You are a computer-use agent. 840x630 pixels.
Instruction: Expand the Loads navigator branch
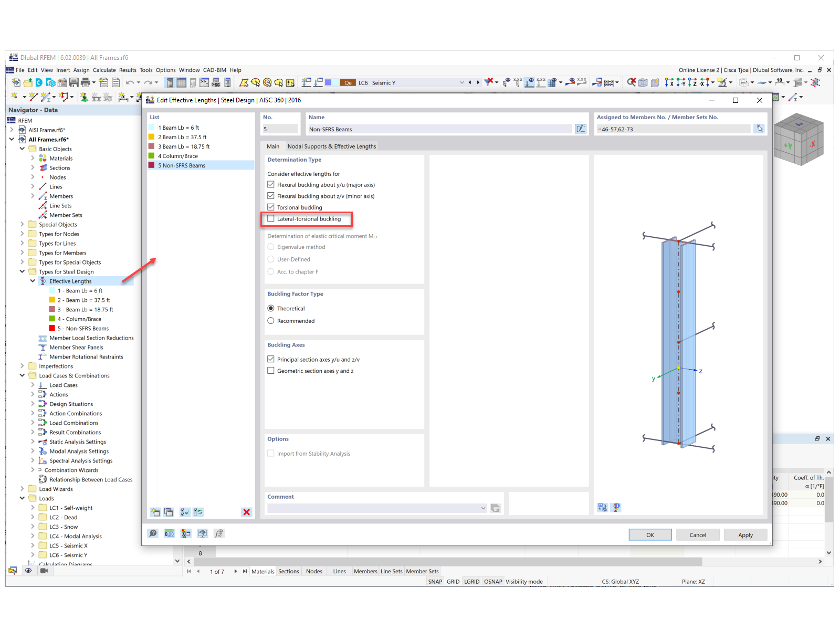tap(22, 498)
